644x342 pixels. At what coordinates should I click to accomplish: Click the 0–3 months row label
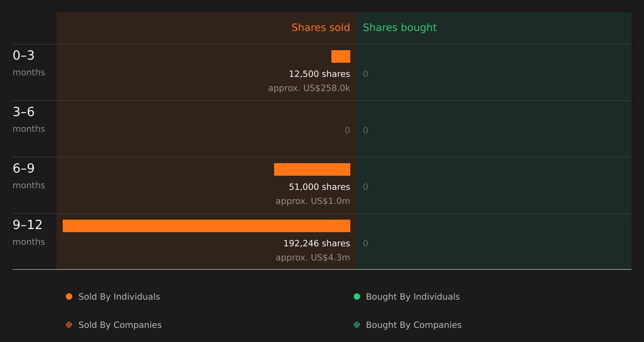[29, 63]
